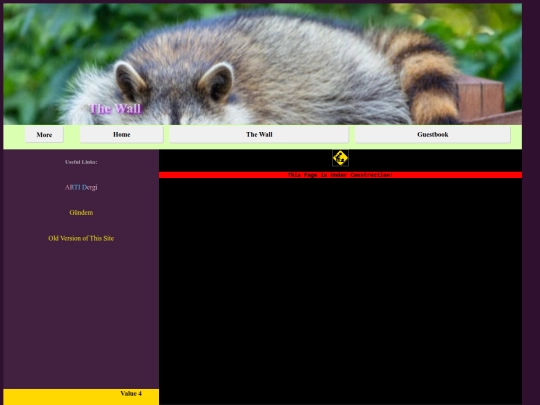Open the More navigation button
Image resolution: width=540 pixels, height=405 pixels.
point(44,134)
